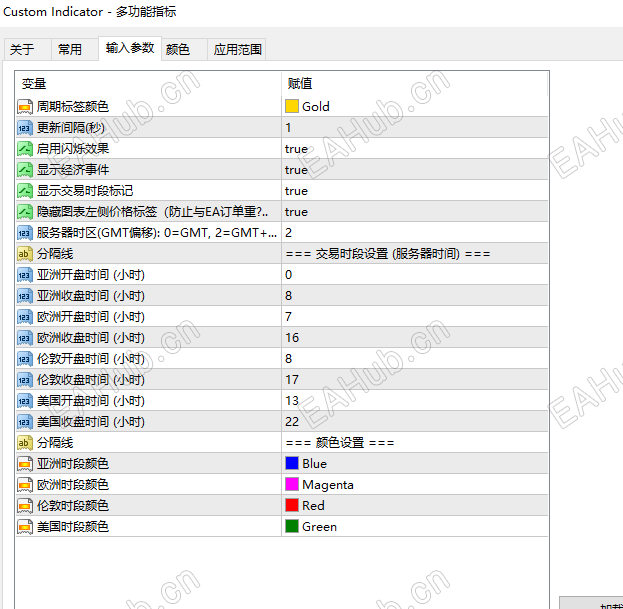Select the '=== 颜色设置 ===' value
The height and width of the screenshot is (609, 623).
(340, 443)
